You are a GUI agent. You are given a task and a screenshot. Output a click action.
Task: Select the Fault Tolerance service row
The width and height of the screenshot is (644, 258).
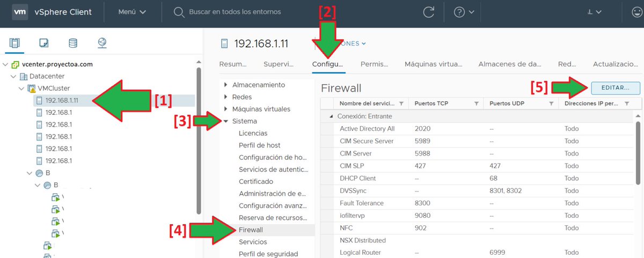pyautogui.click(x=477, y=203)
